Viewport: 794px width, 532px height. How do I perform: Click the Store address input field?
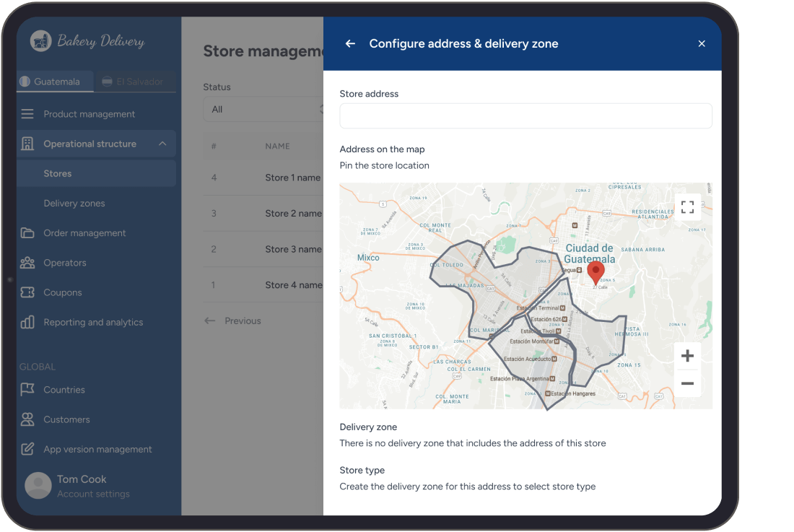pyautogui.click(x=525, y=116)
